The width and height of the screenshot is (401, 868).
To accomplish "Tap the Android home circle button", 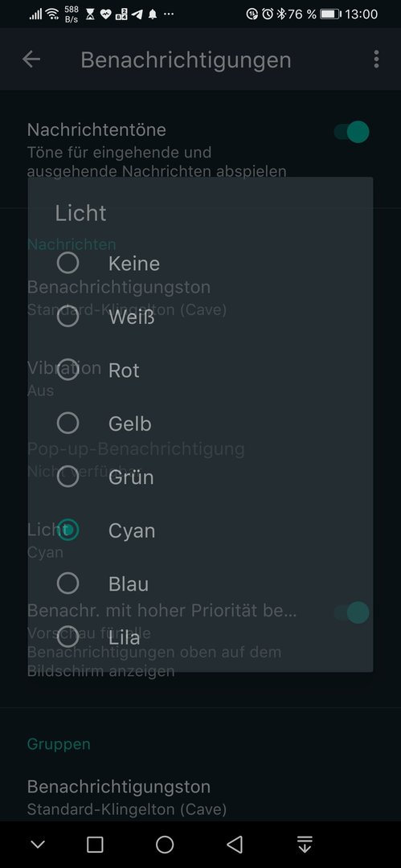I will (x=165, y=844).
